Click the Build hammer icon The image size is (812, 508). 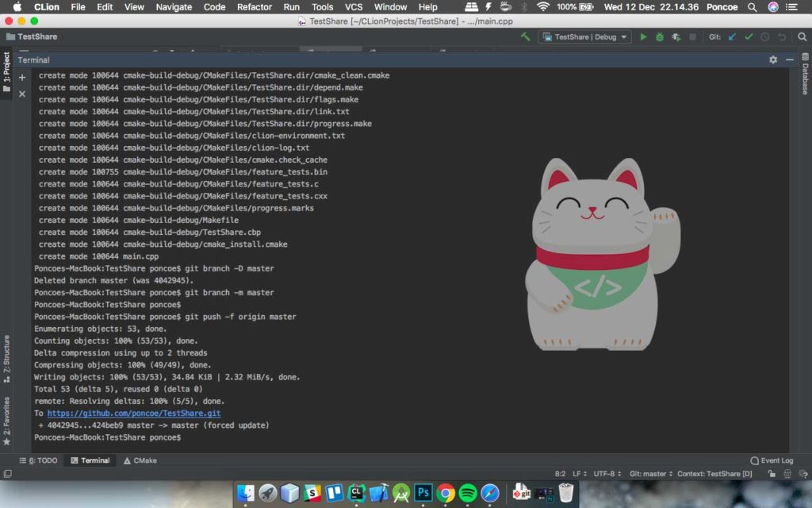pyautogui.click(x=526, y=37)
